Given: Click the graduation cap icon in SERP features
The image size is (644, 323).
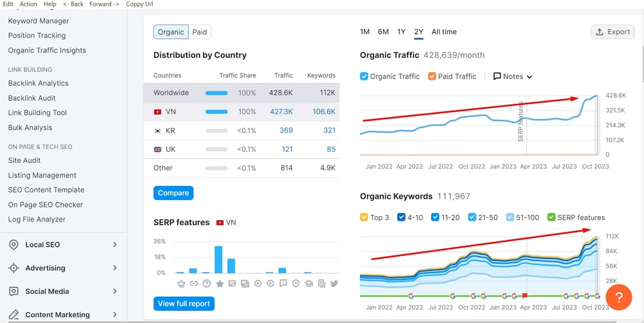Looking at the screenshot, I should (x=309, y=284).
